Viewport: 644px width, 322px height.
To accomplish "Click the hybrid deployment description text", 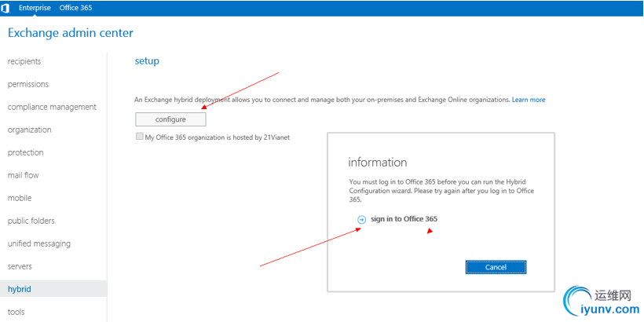I will [323, 100].
